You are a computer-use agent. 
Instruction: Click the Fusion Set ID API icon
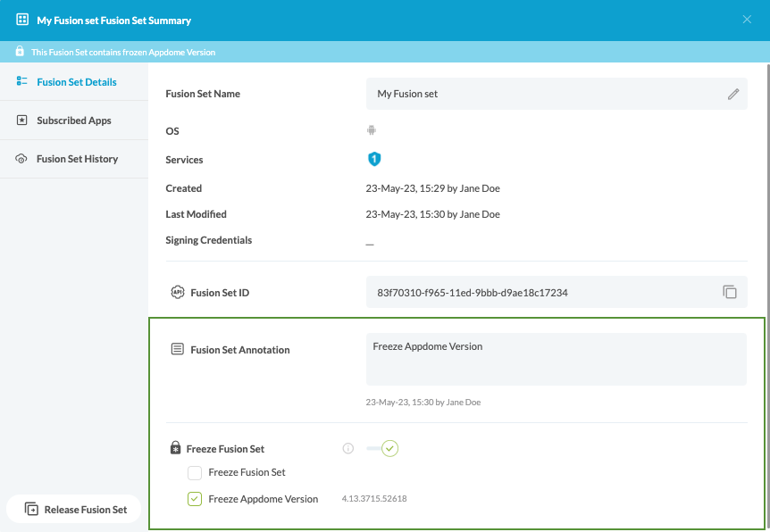tap(178, 292)
